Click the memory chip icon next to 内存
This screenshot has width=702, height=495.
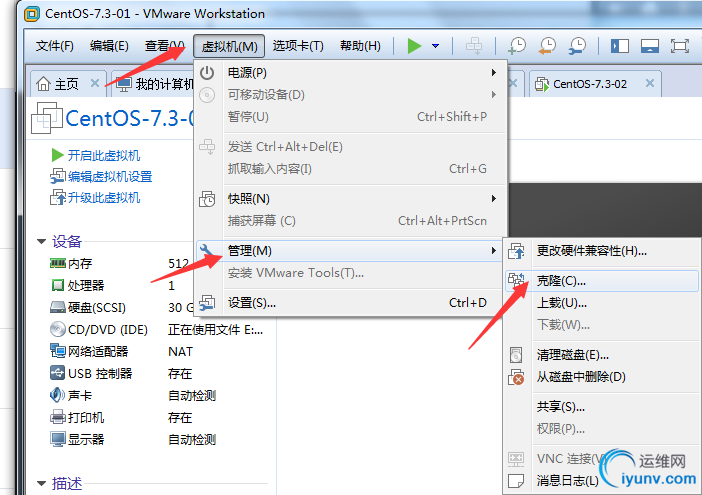click(x=58, y=264)
